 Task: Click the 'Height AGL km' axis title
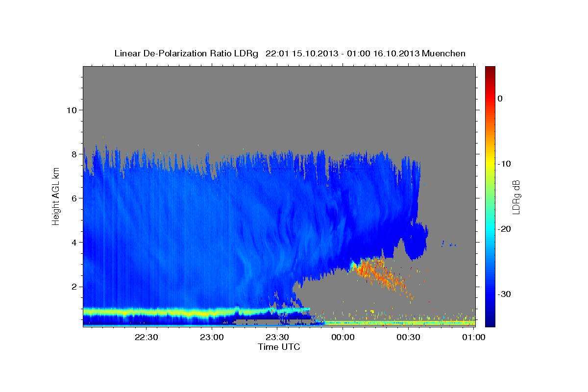pyautogui.click(x=56, y=197)
